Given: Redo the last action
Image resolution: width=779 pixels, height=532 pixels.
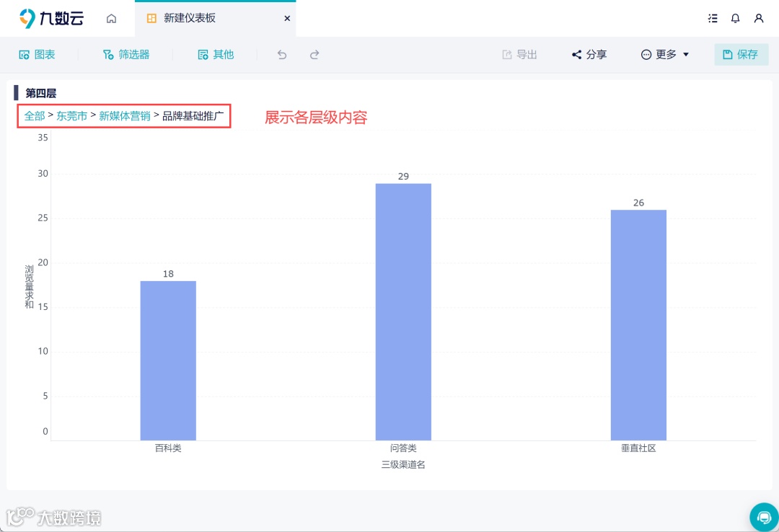Looking at the screenshot, I should [x=314, y=54].
